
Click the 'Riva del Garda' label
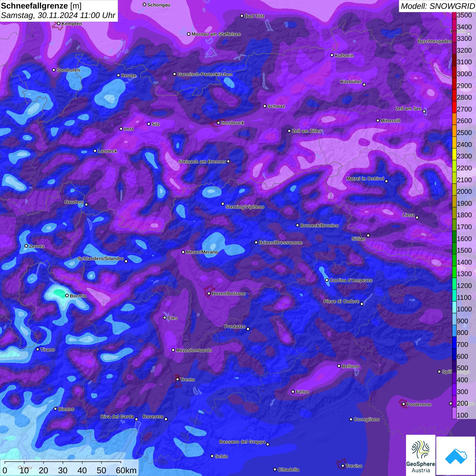(117, 417)
